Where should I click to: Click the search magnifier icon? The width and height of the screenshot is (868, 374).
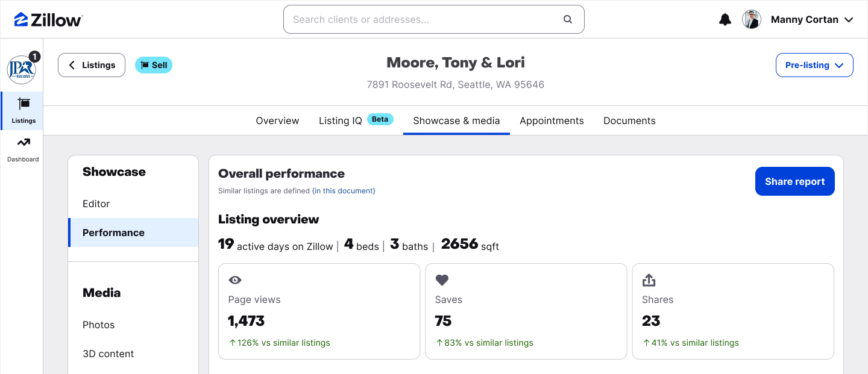568,19
